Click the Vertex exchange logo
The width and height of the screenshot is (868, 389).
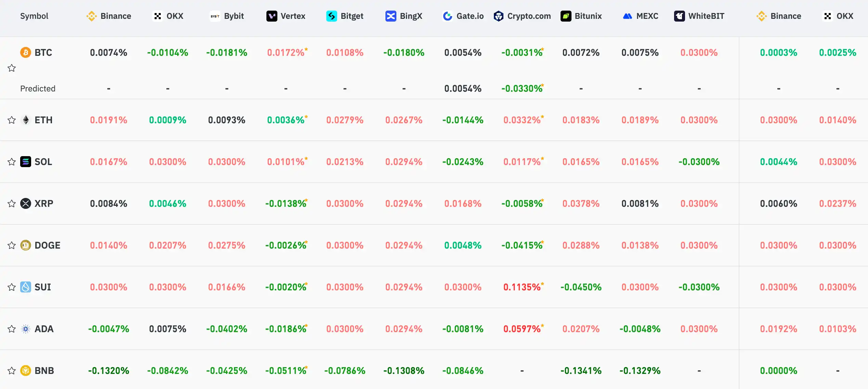tap(272, 16)
